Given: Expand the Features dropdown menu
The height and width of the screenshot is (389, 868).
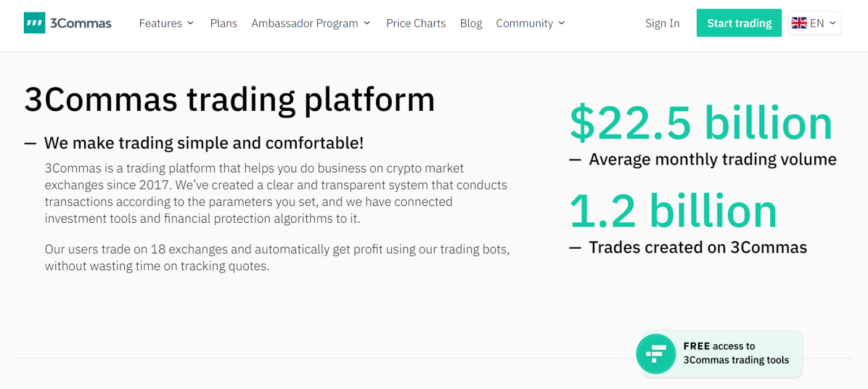Looking at the screenshot, I should click(x=166, y=23).
